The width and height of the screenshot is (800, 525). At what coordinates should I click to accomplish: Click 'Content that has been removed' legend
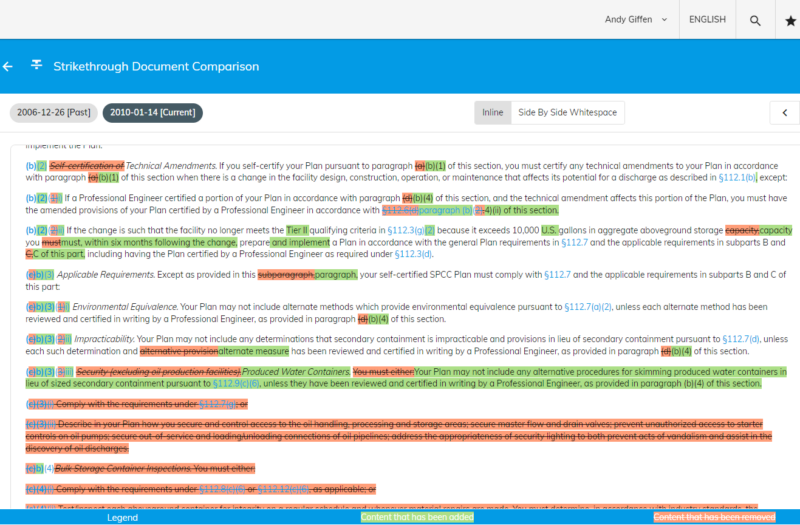(714, 517)
